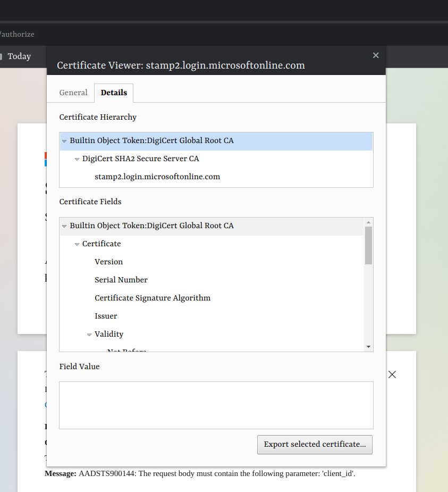Viewport: 448px width, 492px height.
Task: Click Export selected certificate button
Action: click(x=315, y=444)
